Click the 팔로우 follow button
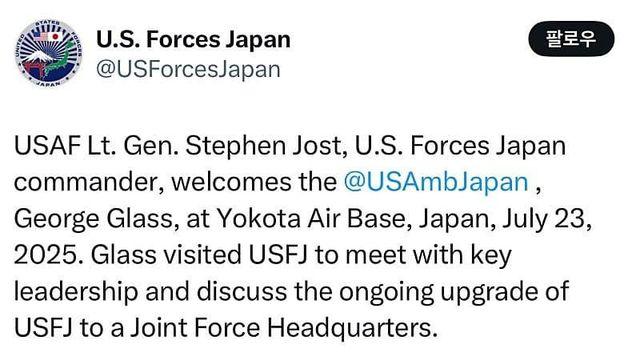The image size is (640, 360). [571, 39]
